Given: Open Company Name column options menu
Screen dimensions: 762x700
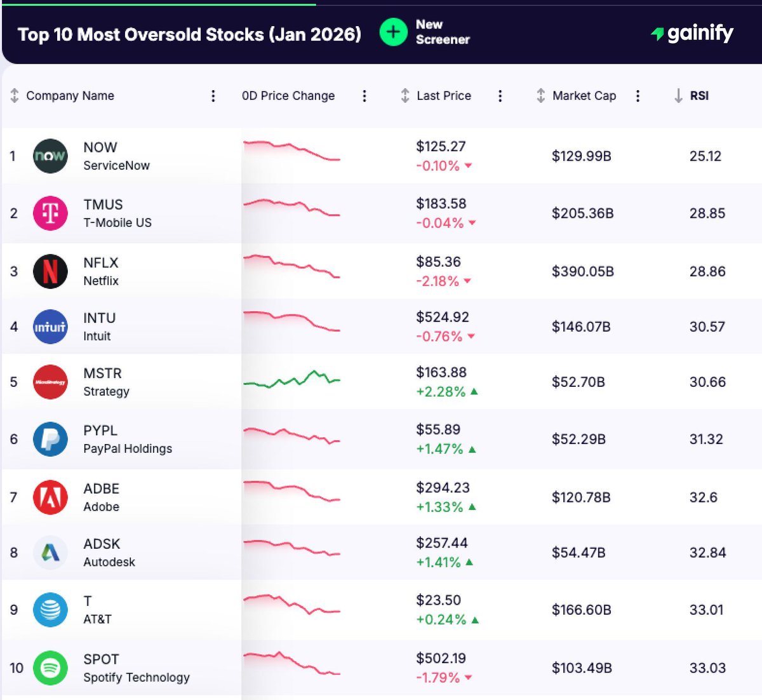Looking at the screenshot, I should tap(213, 96).
